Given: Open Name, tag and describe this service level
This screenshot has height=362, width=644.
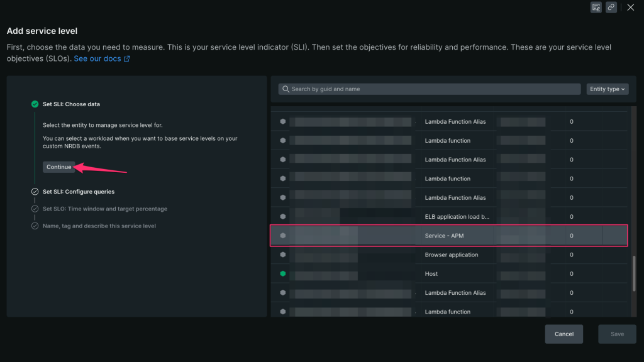Looking at the screenshot, I should coord(99,226).
